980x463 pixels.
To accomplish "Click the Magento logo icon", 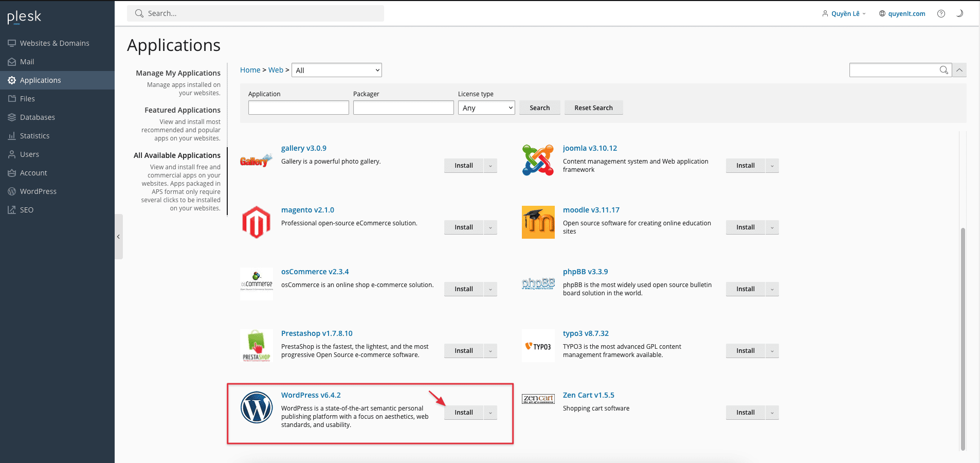I will [256, 222].
